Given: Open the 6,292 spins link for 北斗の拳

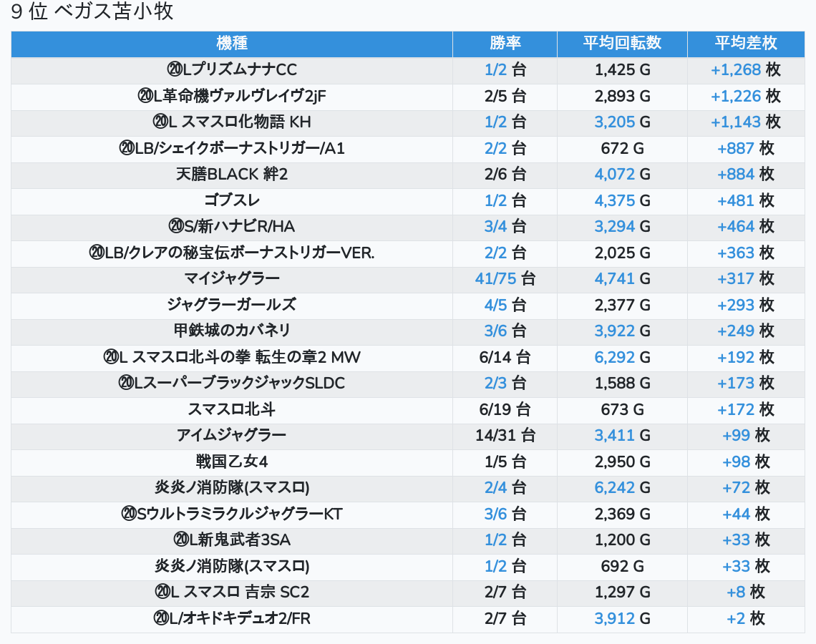Looking at the screenshot, I should 615,357.
